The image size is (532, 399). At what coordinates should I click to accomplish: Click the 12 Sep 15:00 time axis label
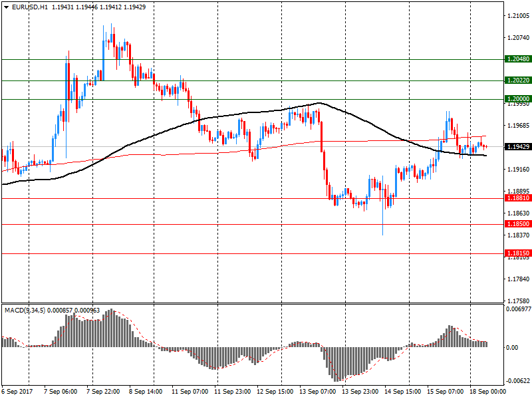click(x=275, y=392)
